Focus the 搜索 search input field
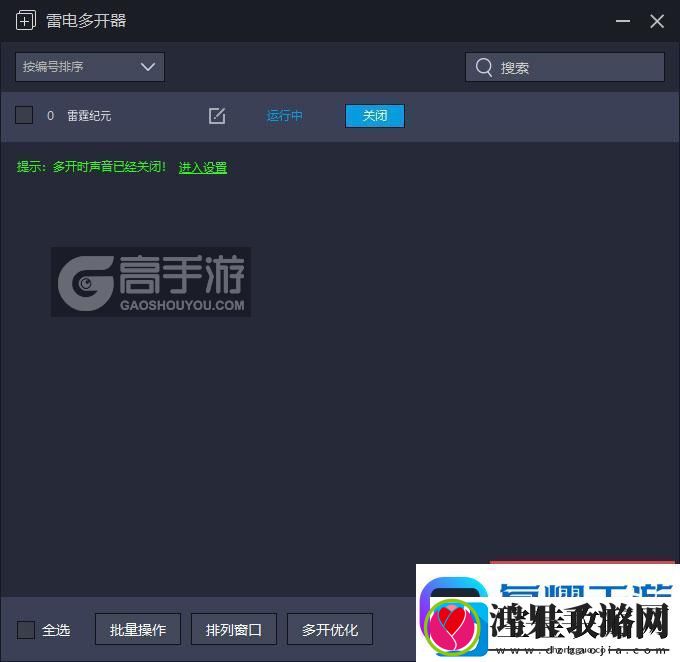Viewport: 680px width, 662px height. 565,67
